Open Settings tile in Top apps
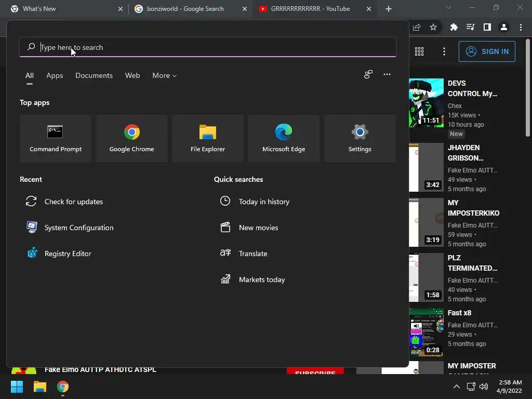The width and height of the screenshot is (532, 399). 360,138
